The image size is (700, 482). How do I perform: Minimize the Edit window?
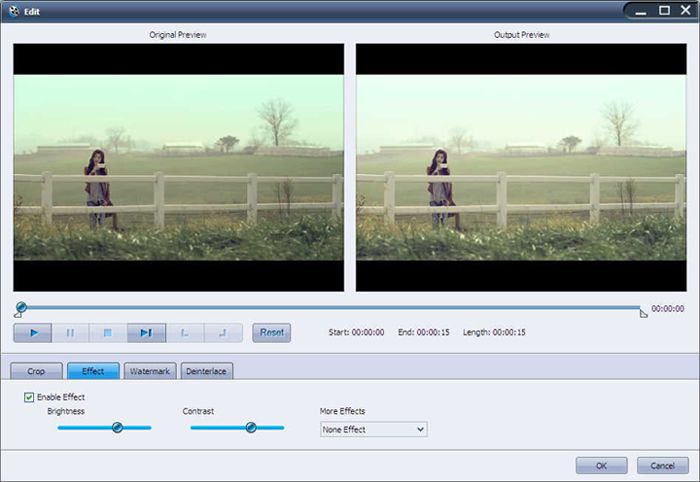click(641, 11)
